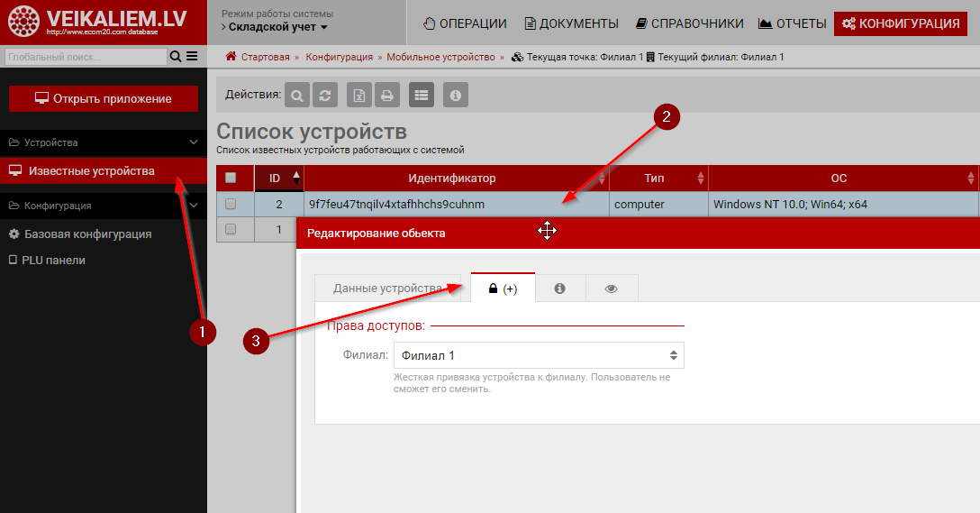This screenshot has height=513, width=980.
Task: Toggle the select-all checkbox in table header
Action: point(231,179)
